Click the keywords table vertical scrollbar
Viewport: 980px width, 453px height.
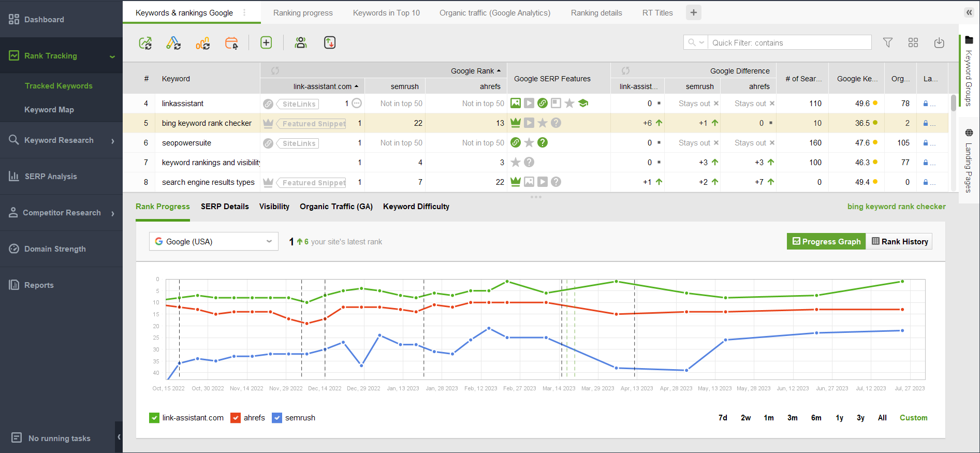954,103
